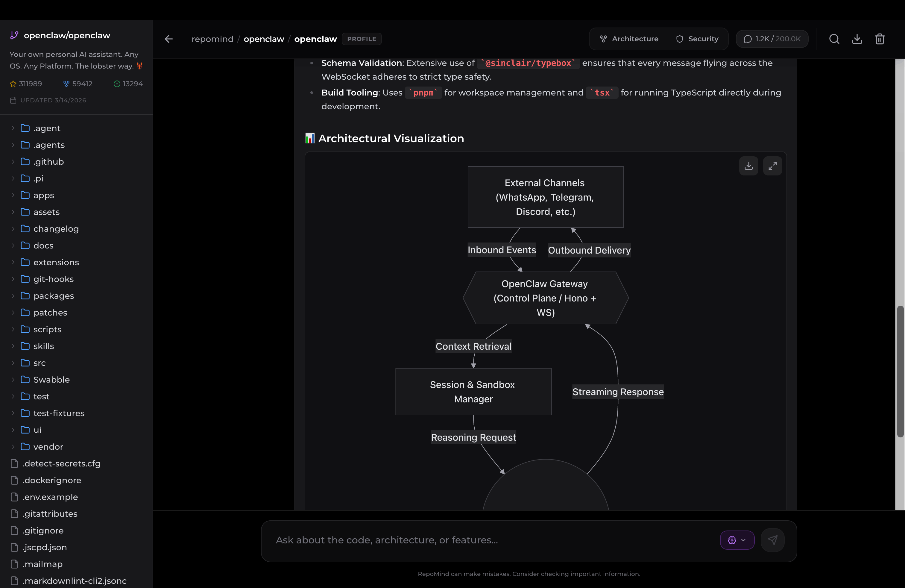Screen dimensions: 905x588
Task: Click the send message arrow icon
Action: pos(772,540)
